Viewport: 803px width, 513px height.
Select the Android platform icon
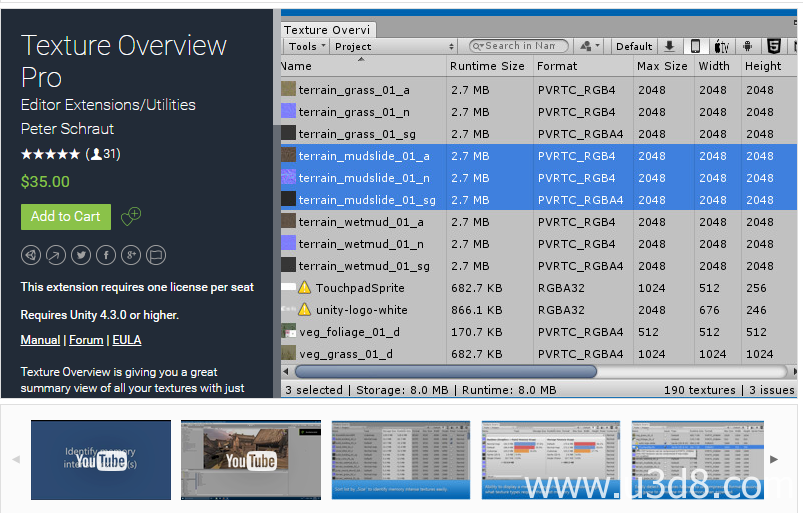[x=748, y=46]
